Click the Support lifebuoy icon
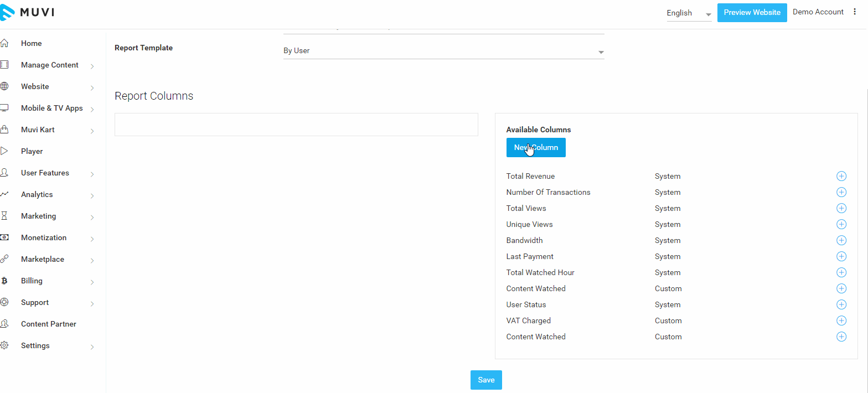The width and height of the screenshot is (868, 393). (4, 302)
